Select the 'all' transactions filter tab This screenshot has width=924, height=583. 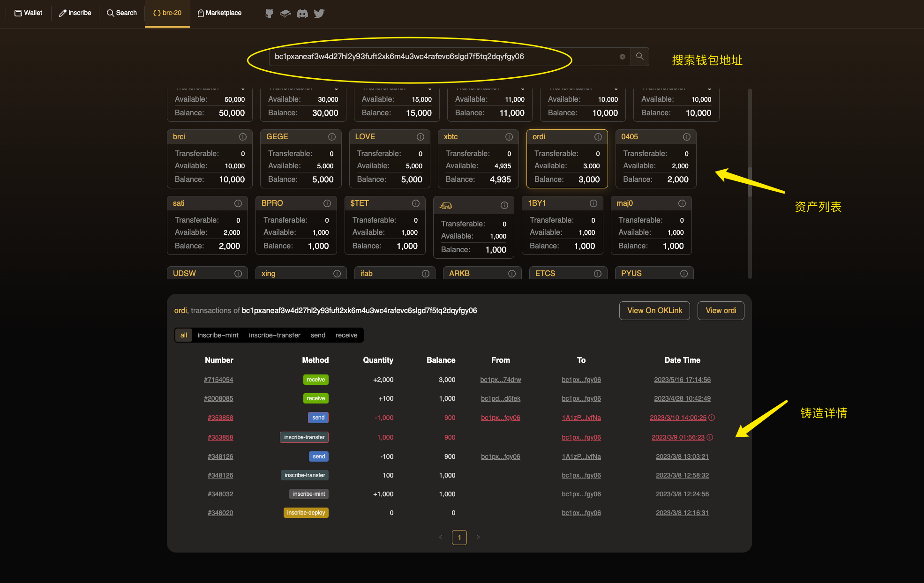pos(183,335)
